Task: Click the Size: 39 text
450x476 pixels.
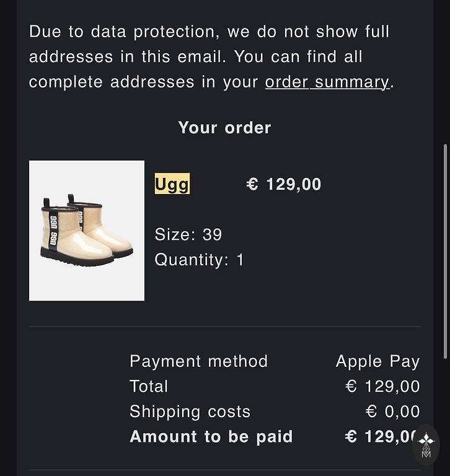Action: (188, 234)
